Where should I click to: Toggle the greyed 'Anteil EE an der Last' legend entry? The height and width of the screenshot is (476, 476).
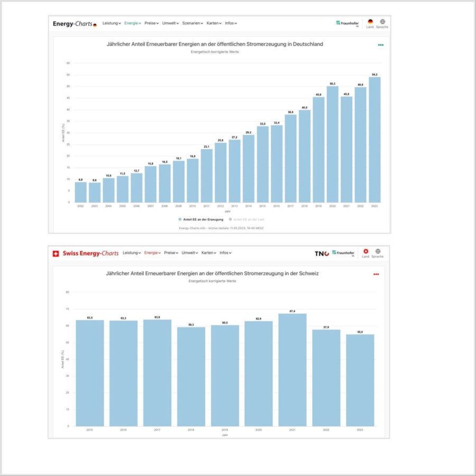tap(247, 219)
